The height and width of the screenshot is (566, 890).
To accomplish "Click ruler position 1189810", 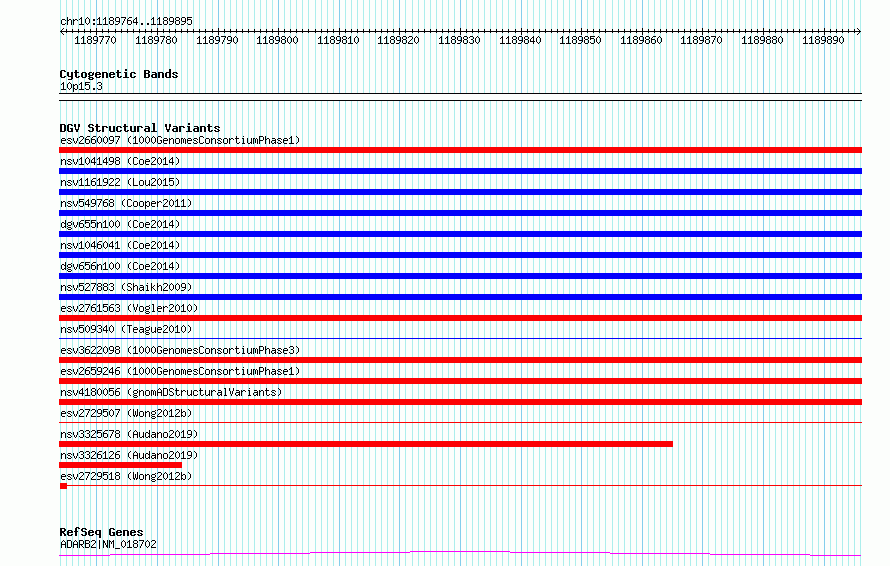I will point(338,40).
